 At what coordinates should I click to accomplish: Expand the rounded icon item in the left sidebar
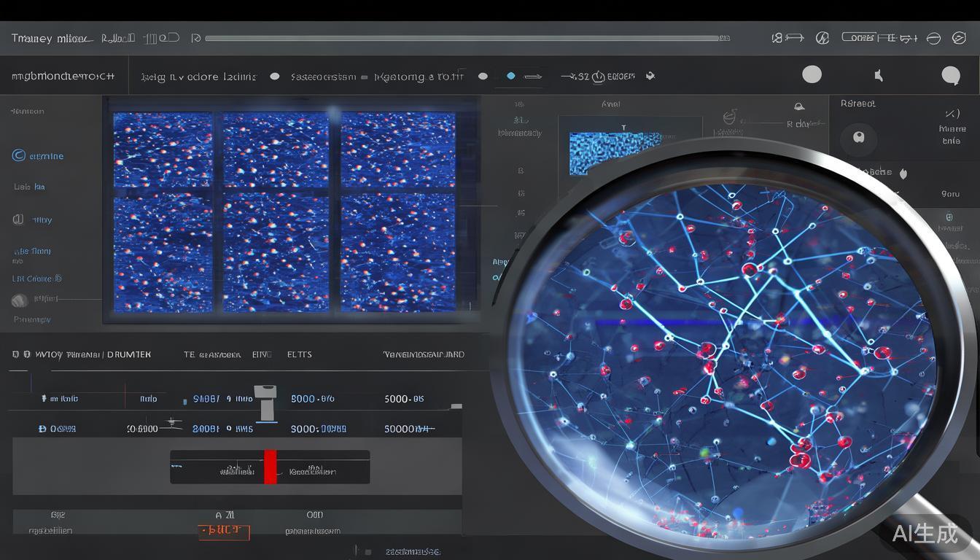18,219
